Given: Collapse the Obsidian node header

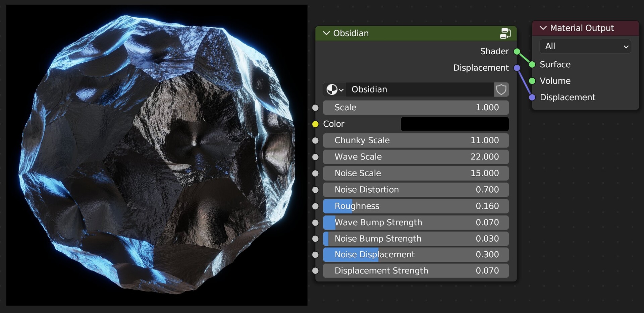Looking at the screenshot, I should 326,33.
